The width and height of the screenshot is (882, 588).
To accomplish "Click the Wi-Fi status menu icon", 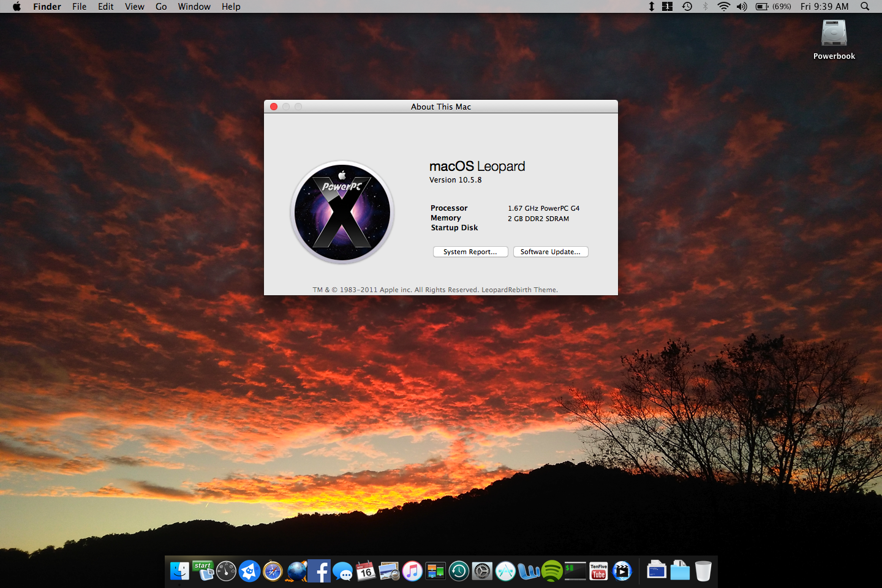I will click(724, 6).
